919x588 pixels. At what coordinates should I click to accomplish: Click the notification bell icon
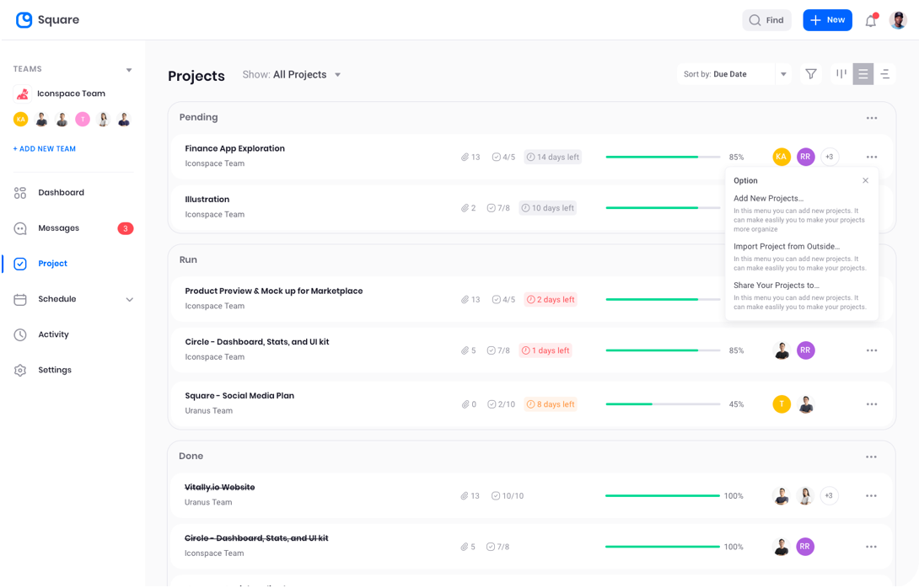tap(870, 20)
